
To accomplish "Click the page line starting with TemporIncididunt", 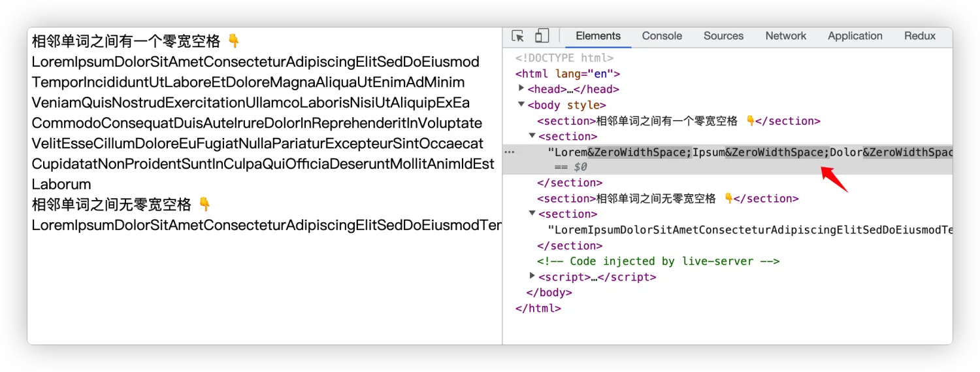I will click(248, 82).
